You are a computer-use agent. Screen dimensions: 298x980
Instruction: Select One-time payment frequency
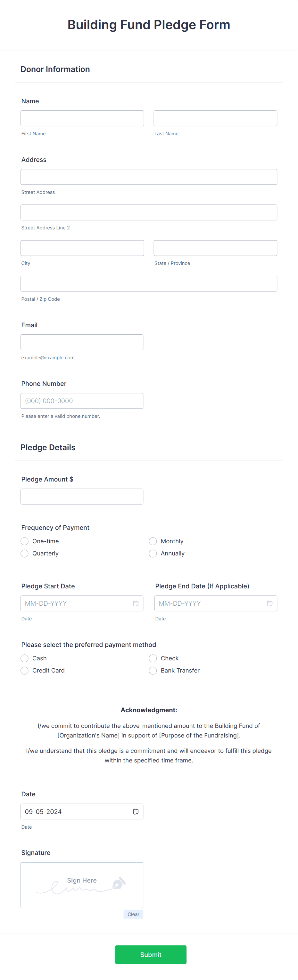(x=24, y=541)
